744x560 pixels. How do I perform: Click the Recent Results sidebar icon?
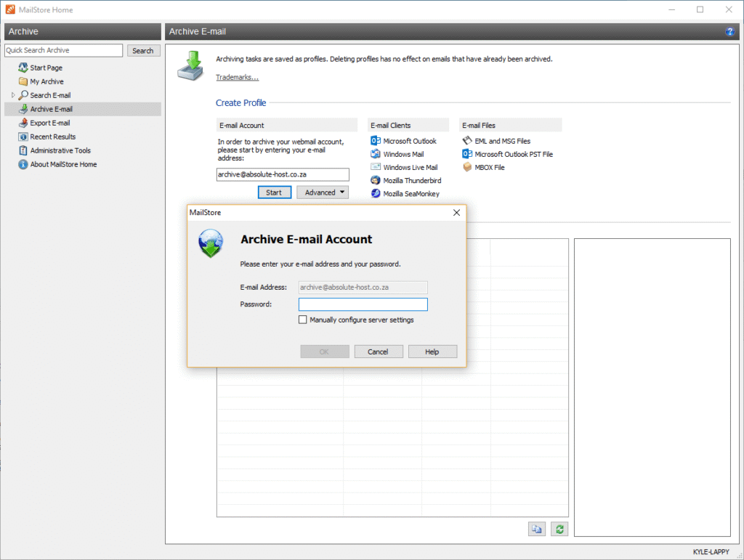pyautogui.click(x=23, y=137)
